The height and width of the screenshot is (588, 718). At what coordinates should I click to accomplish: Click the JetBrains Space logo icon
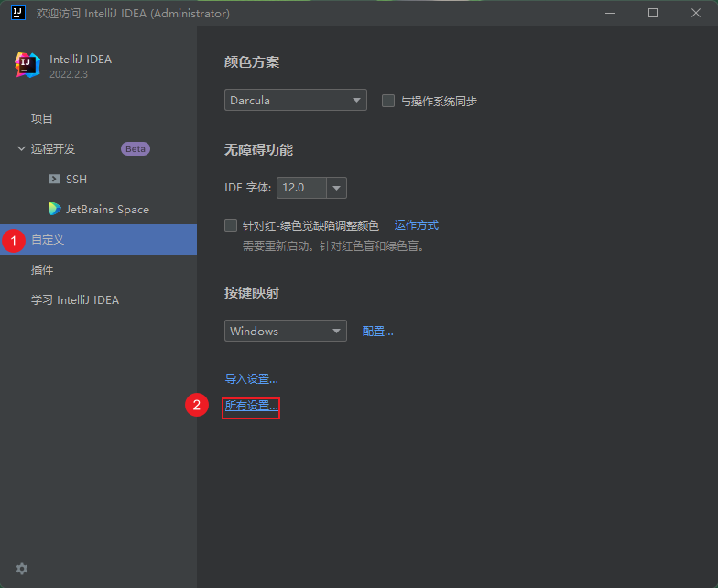[x=55, y=209]
